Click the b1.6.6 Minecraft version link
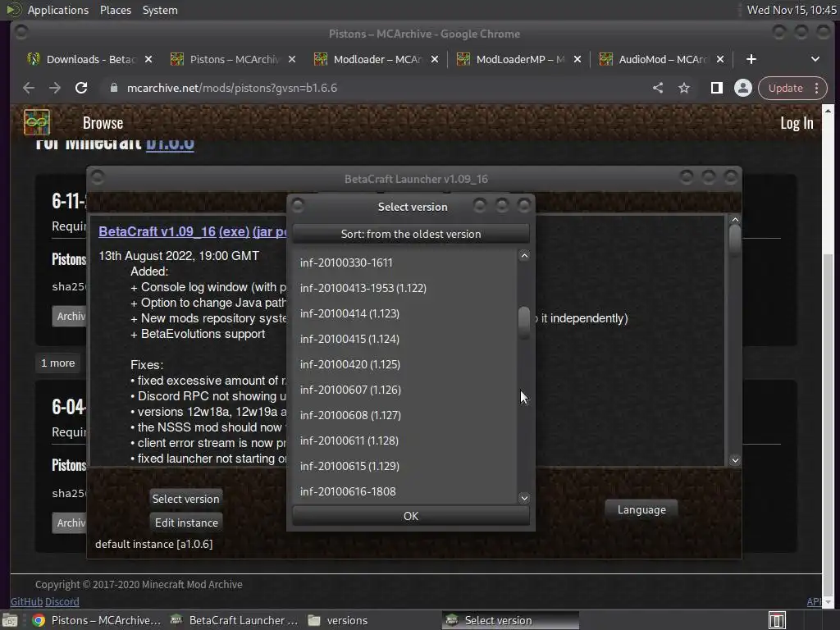 [170, 144]
